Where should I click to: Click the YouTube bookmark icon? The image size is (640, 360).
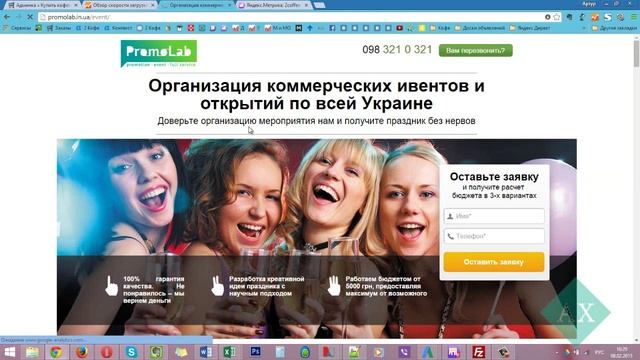coord(399,28)
